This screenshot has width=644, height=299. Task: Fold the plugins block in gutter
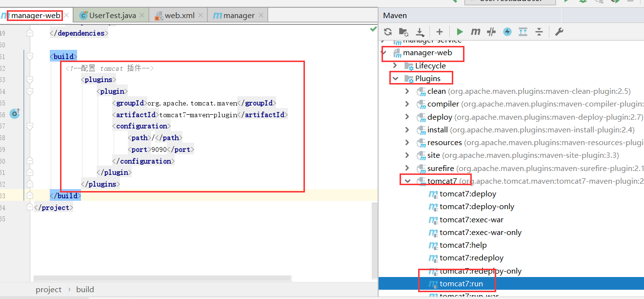(30, 79)
